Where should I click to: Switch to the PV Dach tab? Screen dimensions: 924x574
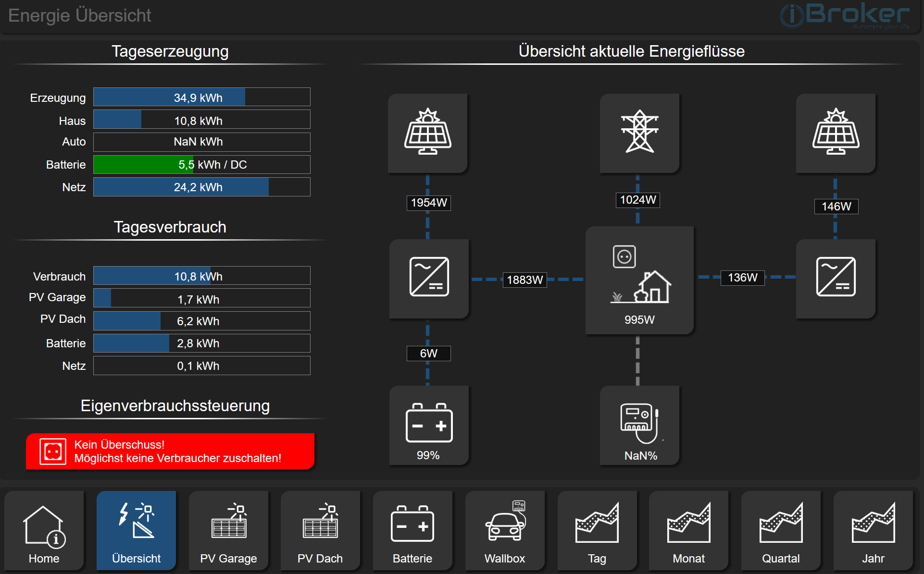320,531
